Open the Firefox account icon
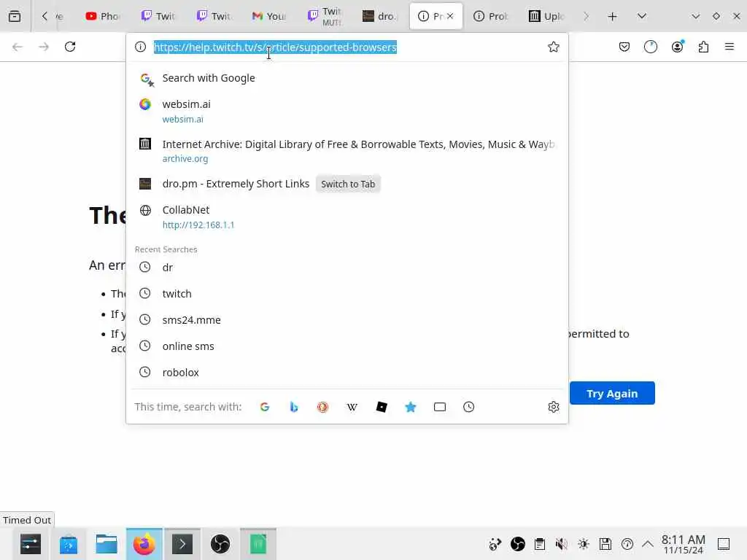 [677, 47]
